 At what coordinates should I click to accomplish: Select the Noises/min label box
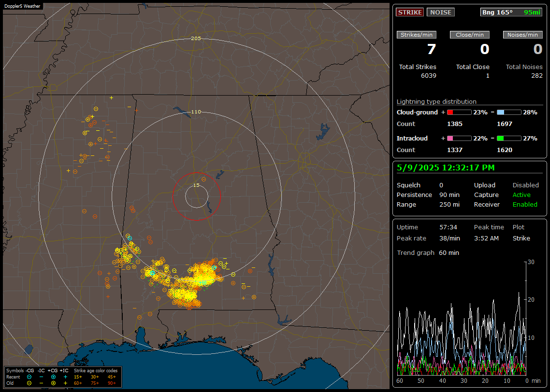click(522, 35)
